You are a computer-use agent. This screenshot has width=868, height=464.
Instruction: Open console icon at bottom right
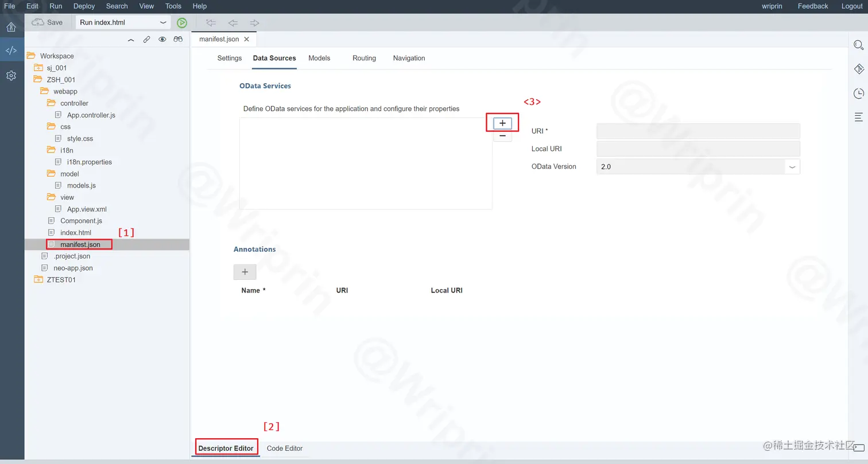tap(859, 447)
